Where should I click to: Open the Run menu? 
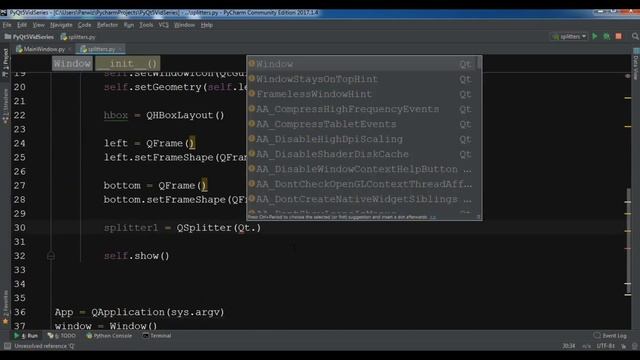click(129, 25)
